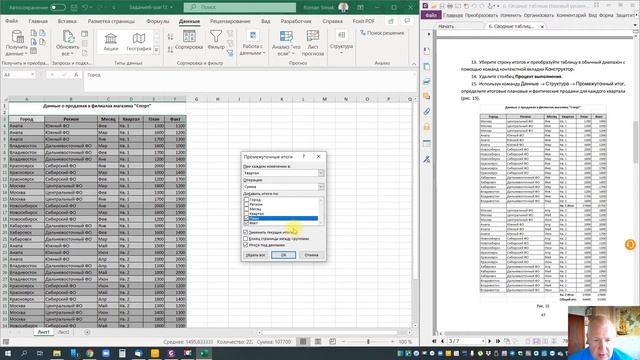This screenshot has width=640, height=360.
Task: Click help question mark in subtotals dialog
Action: point(304,156)
